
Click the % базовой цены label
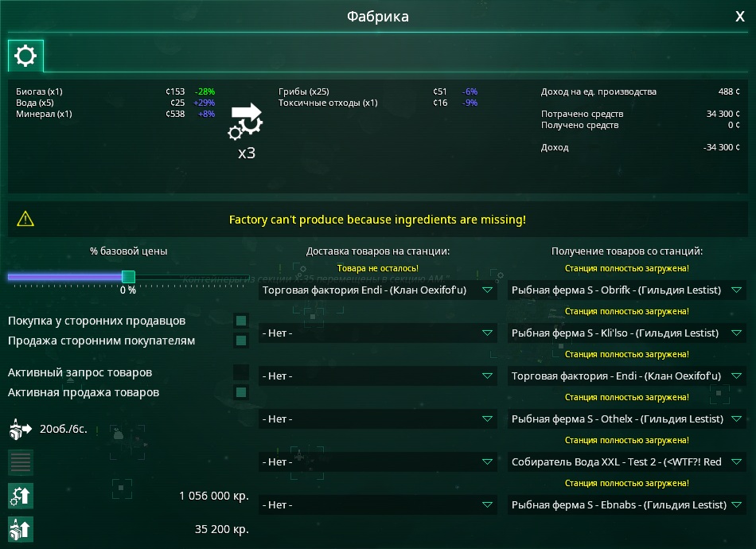(x=128, y=251)
